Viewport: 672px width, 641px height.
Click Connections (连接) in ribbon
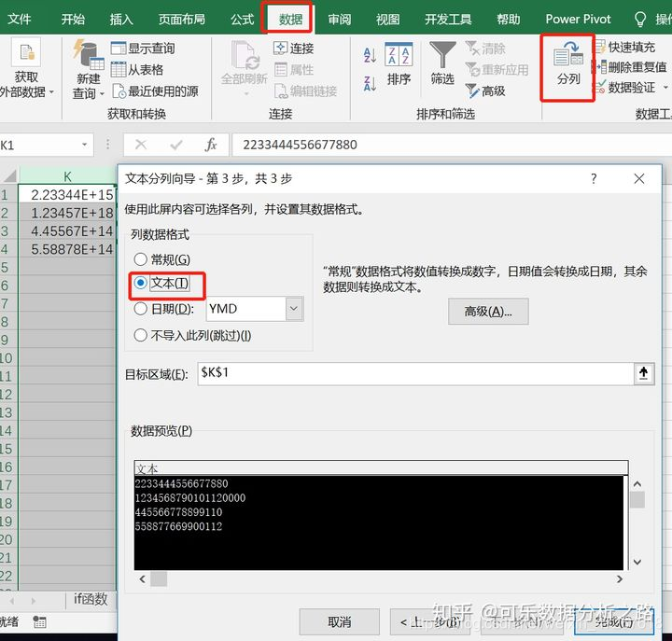point(294,49)
